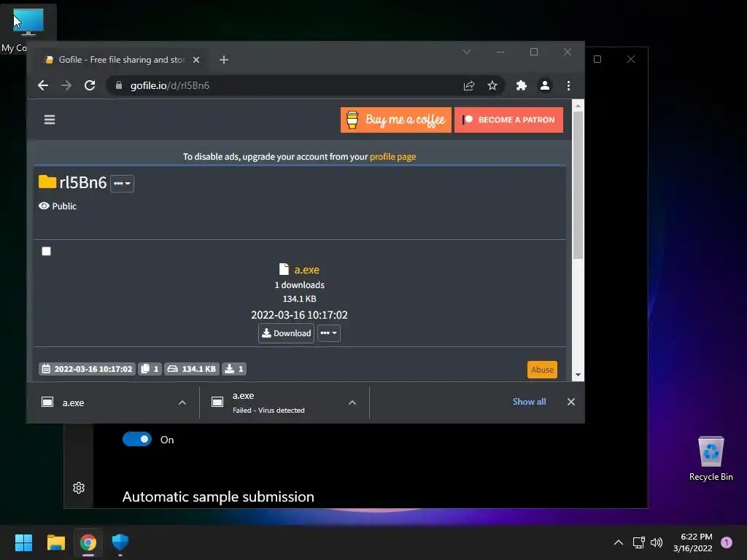
Task: Click the Download button for a.exe
Action: 286,332
